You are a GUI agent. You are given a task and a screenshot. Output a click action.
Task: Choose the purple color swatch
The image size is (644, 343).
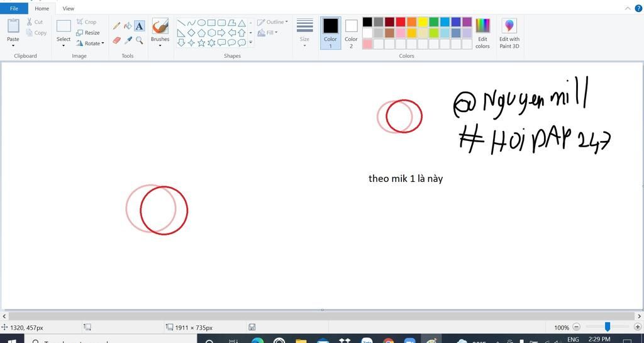click(467, 22)
